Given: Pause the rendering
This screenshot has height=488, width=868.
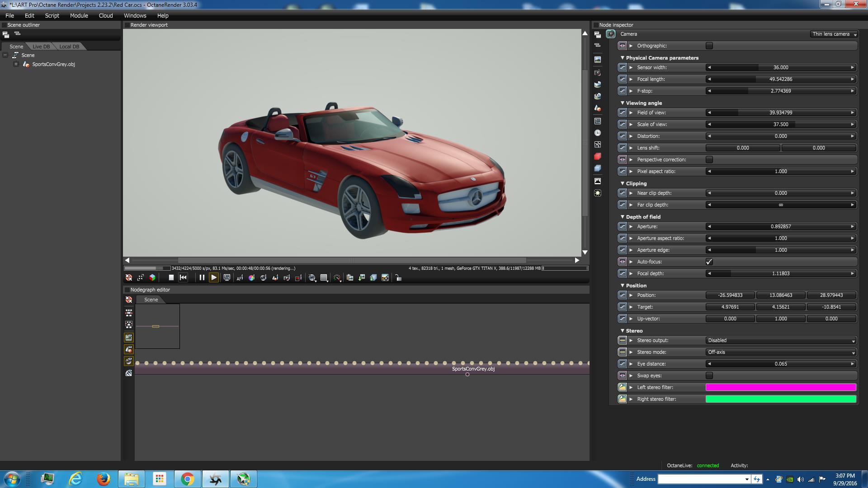Looking at the screenshot, I should (x=202, y=278).
